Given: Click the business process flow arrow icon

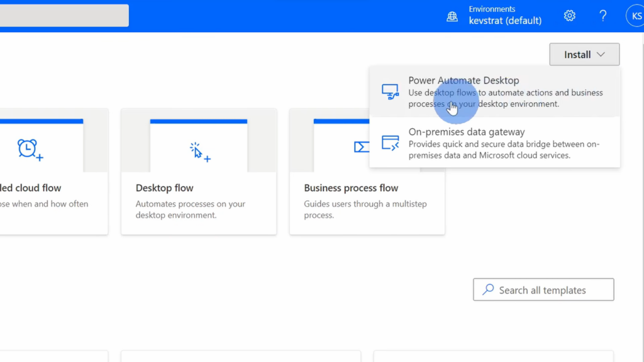Looking at the screenshot, I should [362, 147].
